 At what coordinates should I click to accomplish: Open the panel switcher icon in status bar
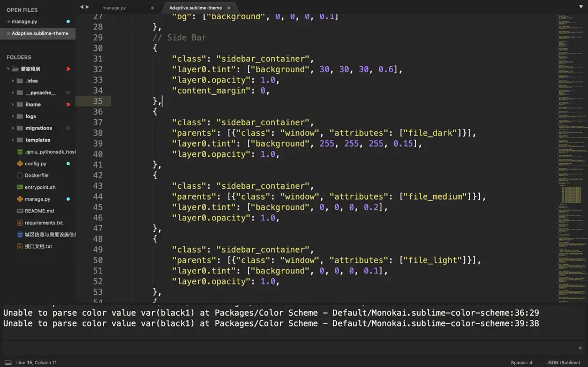pos(8,363)
